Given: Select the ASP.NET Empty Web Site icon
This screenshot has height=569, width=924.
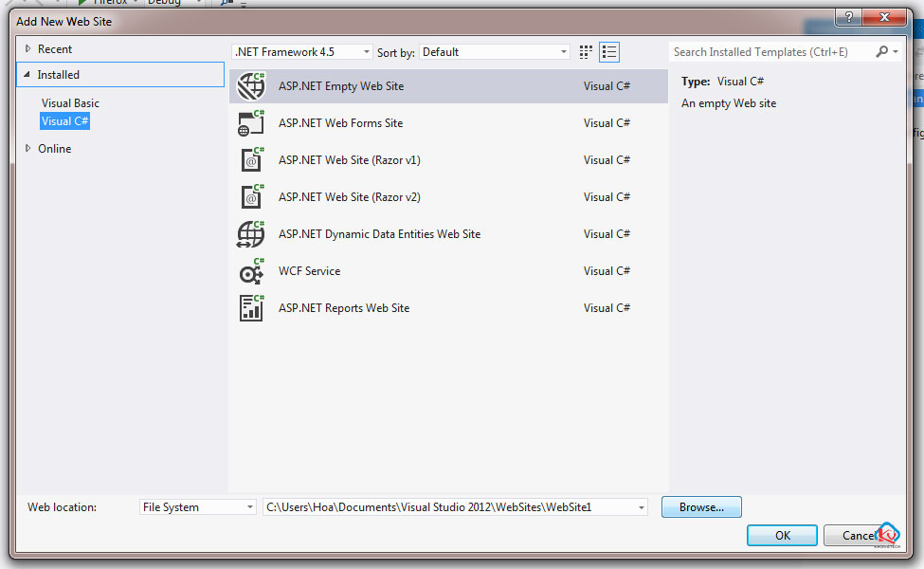Looking at the screenshot, I should point(251,86).
